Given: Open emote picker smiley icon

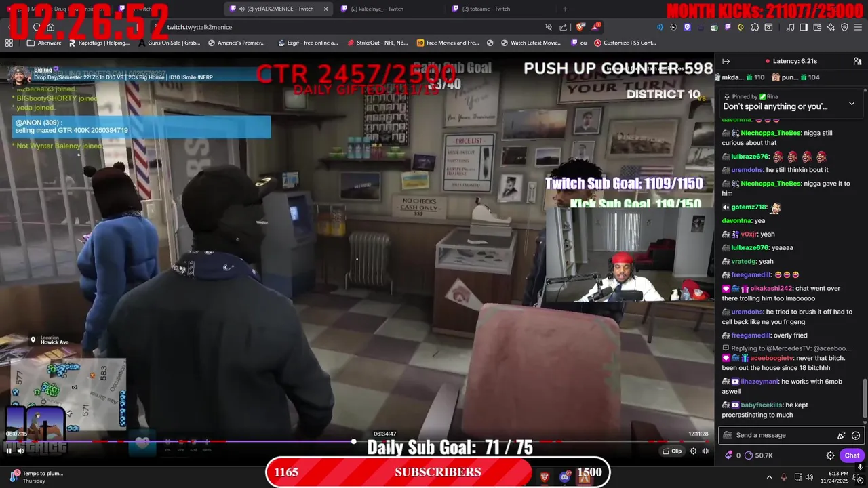Looking at the screenshot, I should tap(856, 436).
